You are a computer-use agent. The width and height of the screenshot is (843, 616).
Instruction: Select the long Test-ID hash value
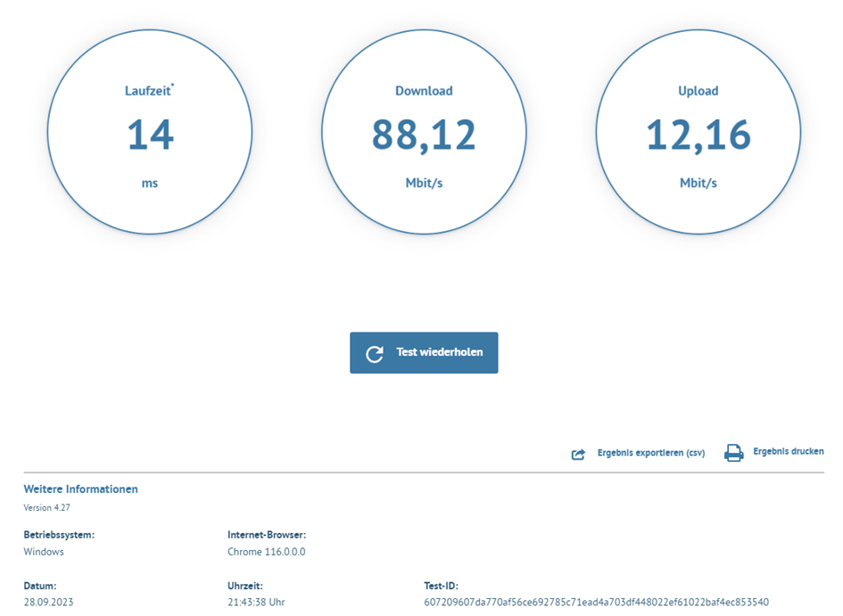pyautogui.click(x=596, y=602)
